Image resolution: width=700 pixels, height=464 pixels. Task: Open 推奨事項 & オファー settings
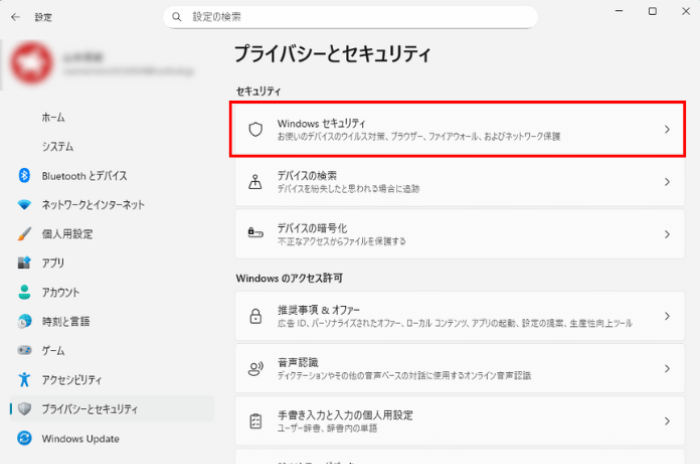click(x=460, y=316)
